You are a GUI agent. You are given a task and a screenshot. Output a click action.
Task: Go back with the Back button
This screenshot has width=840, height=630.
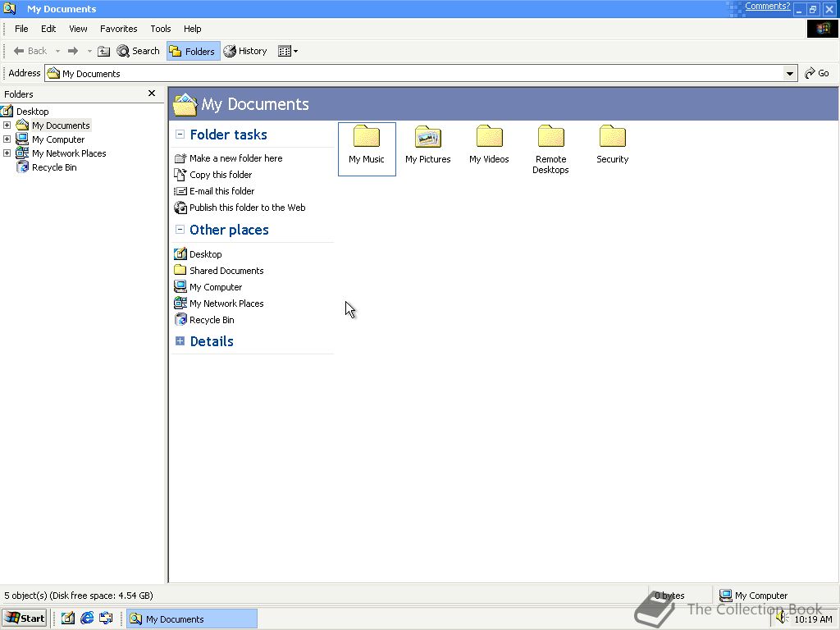pyautogui.click(x=30, y=51)
